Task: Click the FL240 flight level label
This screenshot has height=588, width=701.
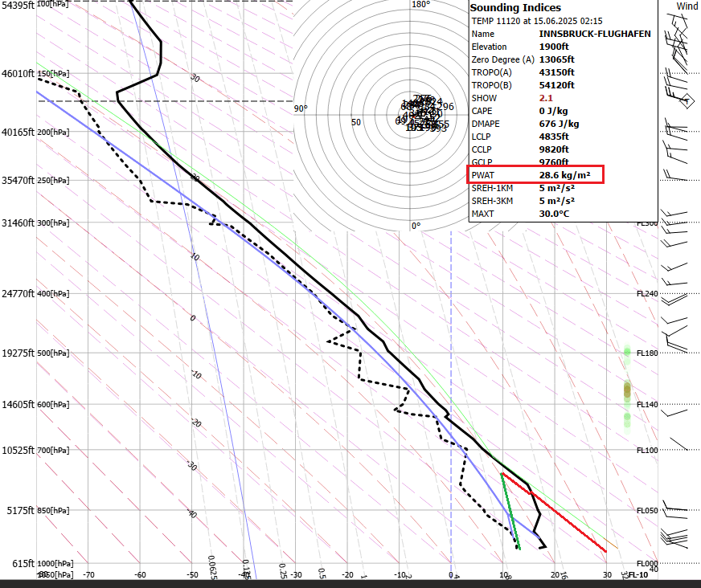Action: pyautogui.click(x=647, y=294)
